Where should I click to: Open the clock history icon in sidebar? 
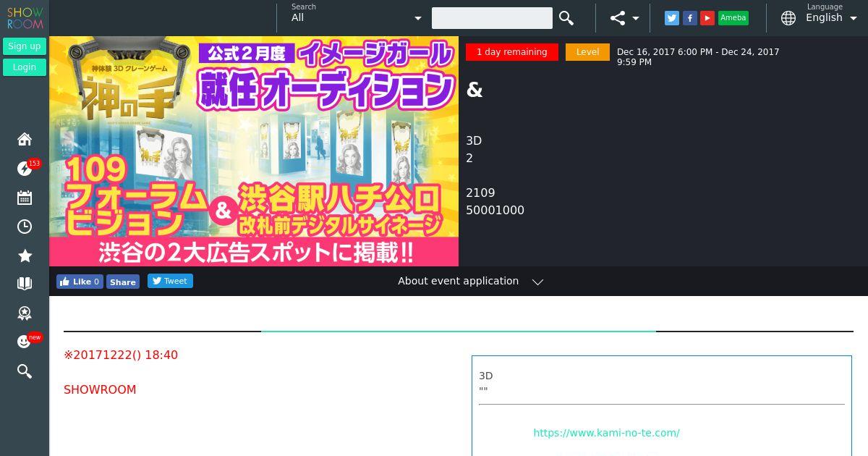coord(25,227)
